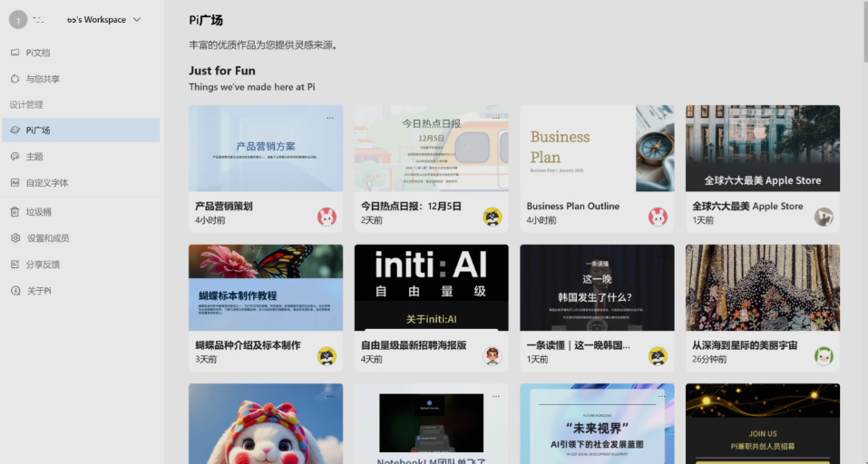868x464 pixels.
Task: Click 蝴蝶品种介绍及标本制作 title
Action: pos(248,345)
